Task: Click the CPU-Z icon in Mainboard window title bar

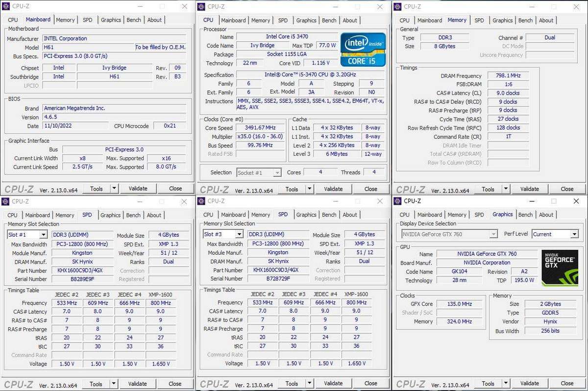Action: (6, 6)
